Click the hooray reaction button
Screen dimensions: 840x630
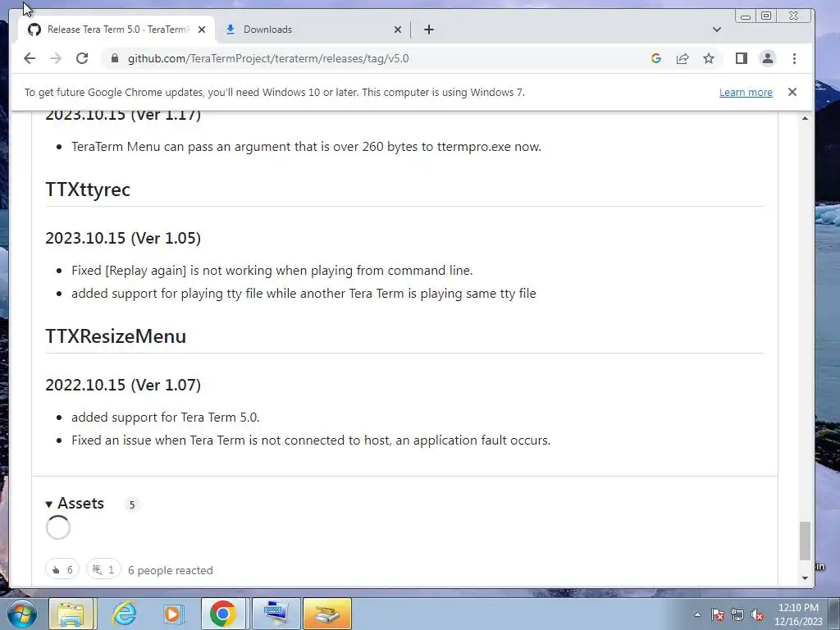tap(103, 569)
